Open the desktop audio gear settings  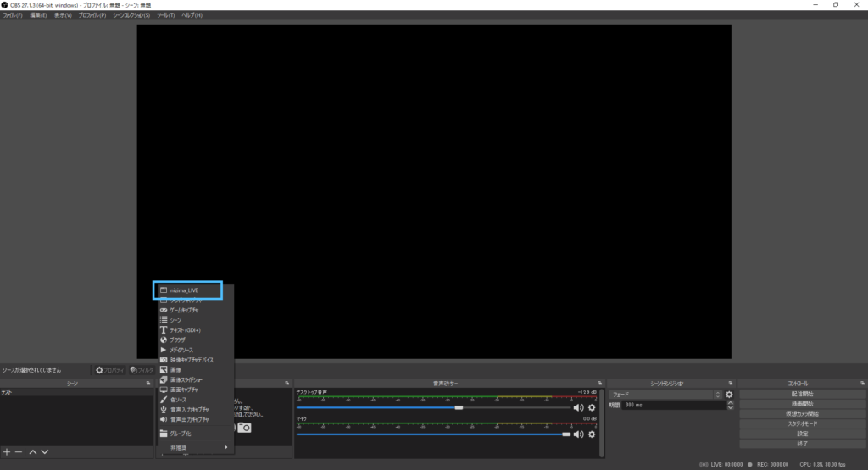[x=592, y=407]
